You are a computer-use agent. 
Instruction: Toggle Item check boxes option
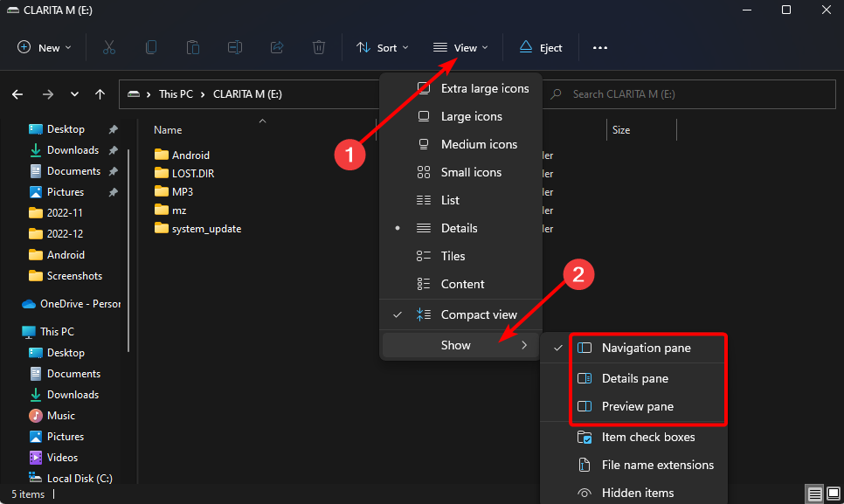pos(634,437)
